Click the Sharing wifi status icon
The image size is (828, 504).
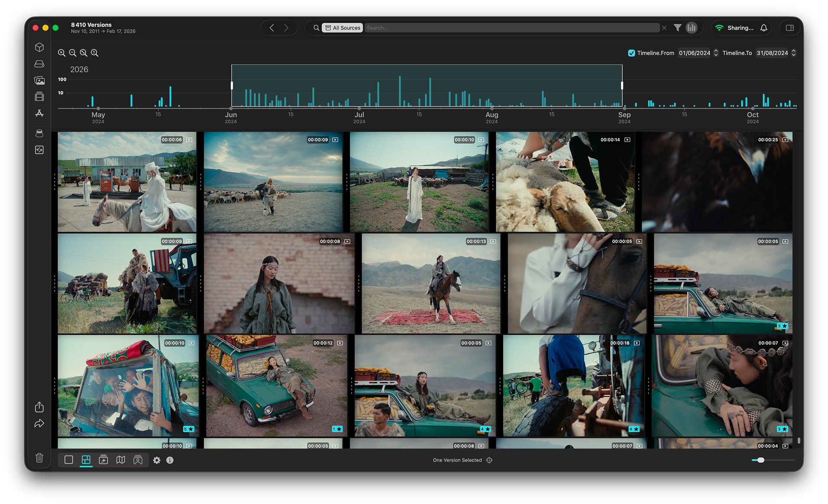click(719, 28)
